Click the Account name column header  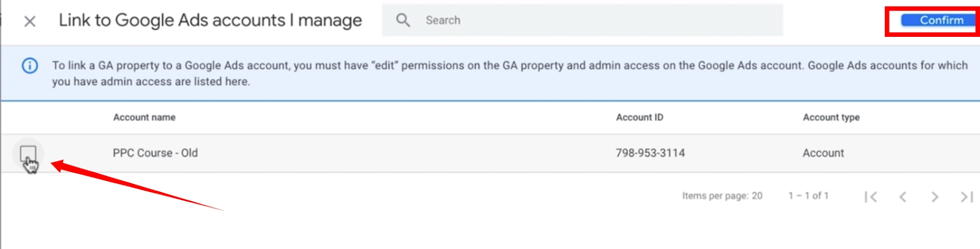click(x=145, y=117)
